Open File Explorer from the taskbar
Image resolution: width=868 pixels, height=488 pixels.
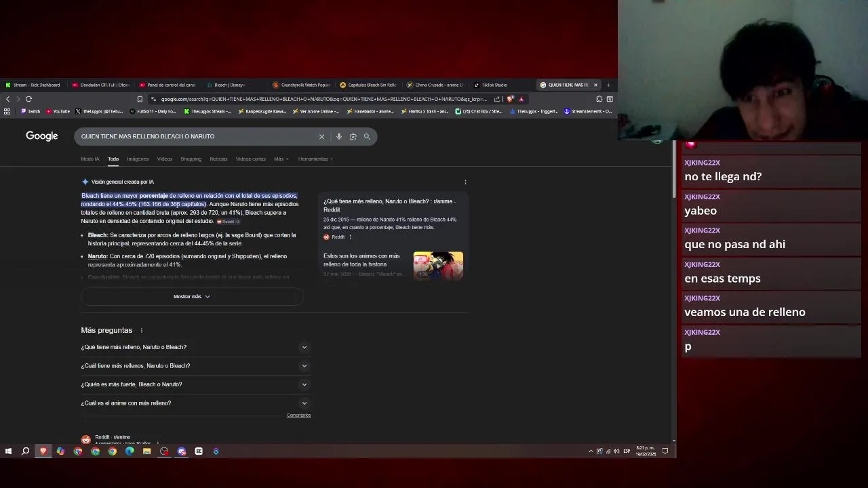(146, 451)
